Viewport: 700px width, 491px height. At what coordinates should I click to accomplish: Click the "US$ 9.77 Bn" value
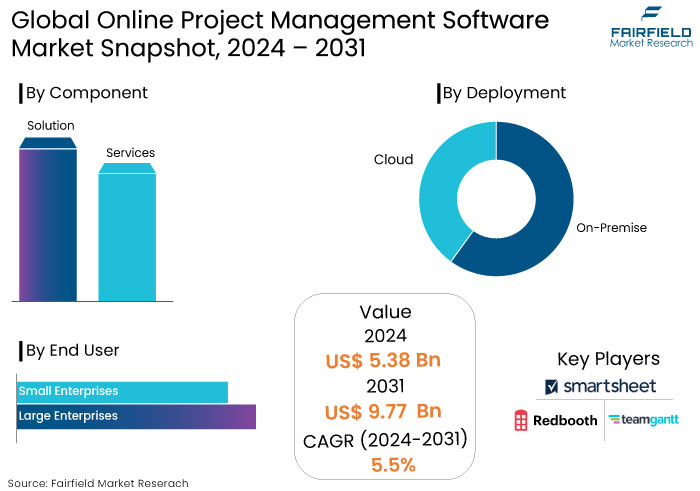coord(383,411)
